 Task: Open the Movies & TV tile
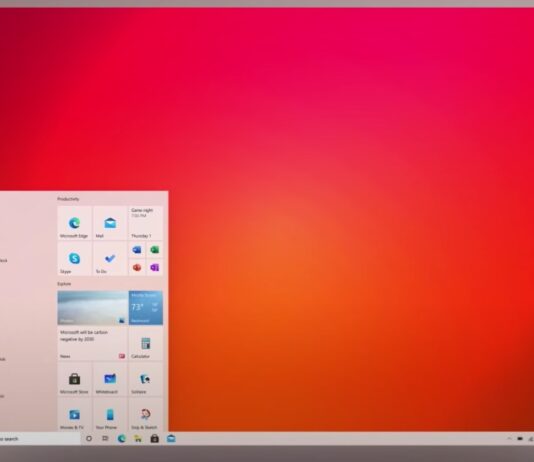(x=75, y=414)
